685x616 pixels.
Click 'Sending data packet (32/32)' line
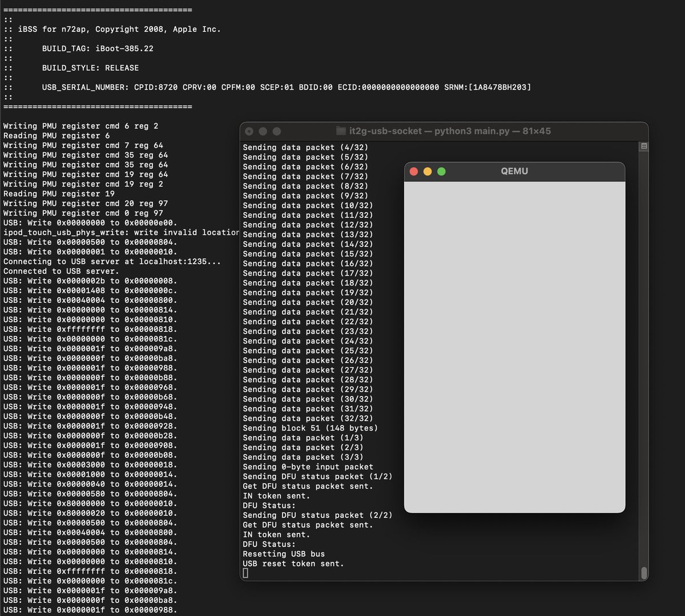tap(308, 419)
